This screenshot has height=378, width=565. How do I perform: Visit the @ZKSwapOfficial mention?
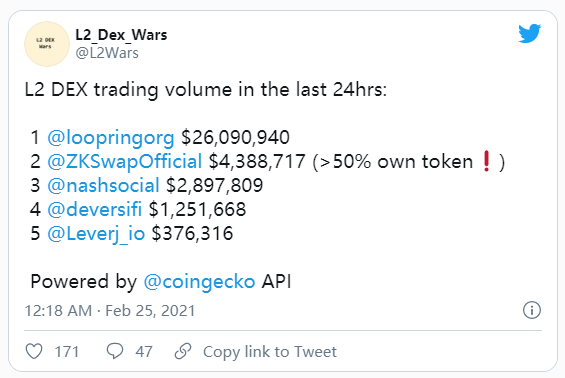pos(124,161)
